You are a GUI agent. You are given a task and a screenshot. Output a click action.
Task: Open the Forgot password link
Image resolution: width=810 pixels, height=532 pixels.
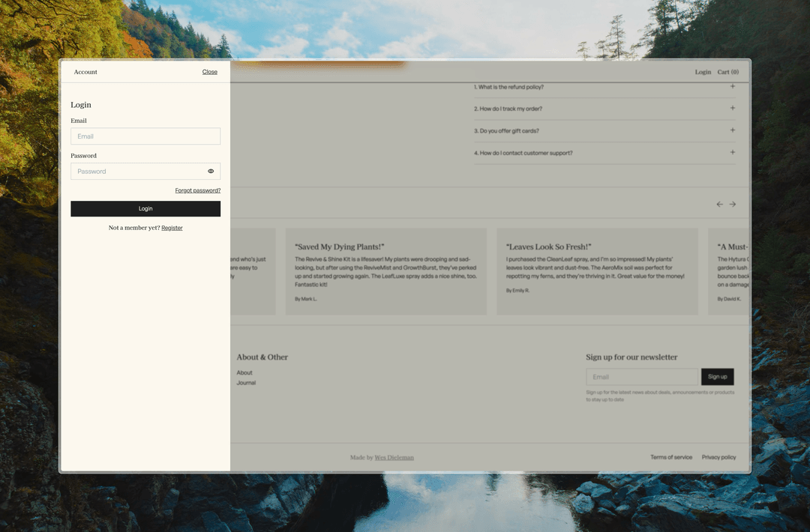pyautogui.click(x=198, y=190)
